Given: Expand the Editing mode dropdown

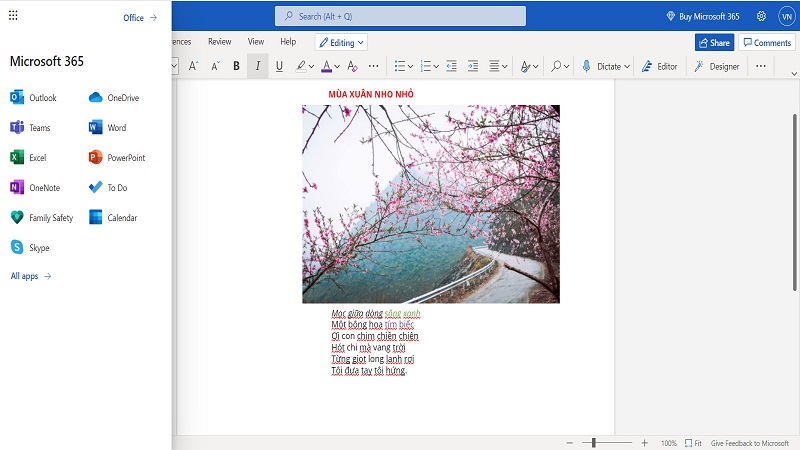Looking at the screenshot, I should (341, 43).
